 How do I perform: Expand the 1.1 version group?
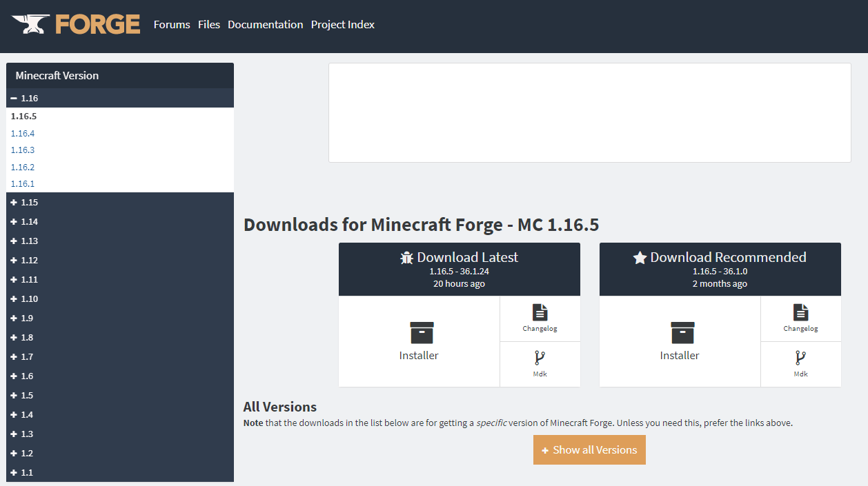[x=120, y=473]
